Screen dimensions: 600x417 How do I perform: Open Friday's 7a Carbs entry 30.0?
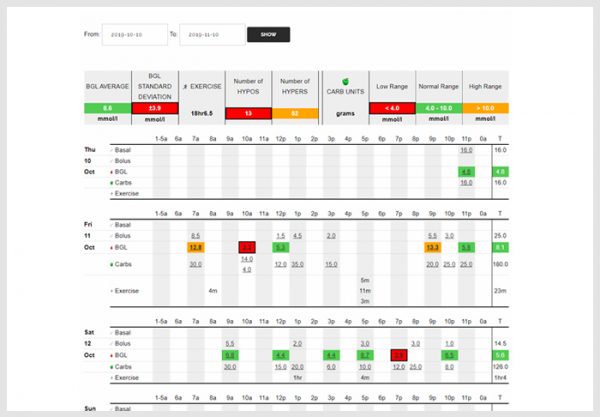196,264
